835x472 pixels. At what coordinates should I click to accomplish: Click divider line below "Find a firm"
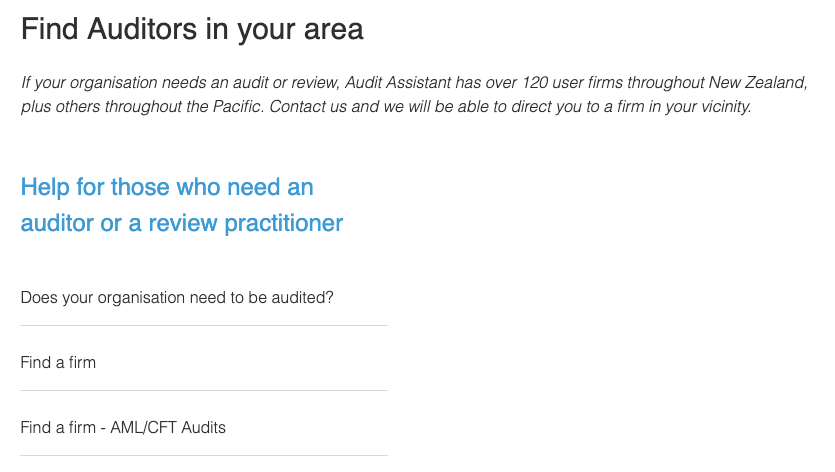(204, 390)
